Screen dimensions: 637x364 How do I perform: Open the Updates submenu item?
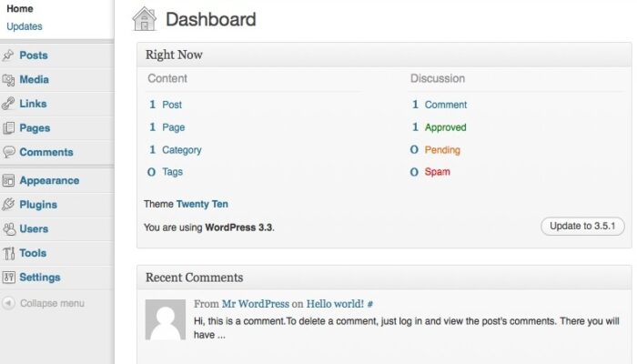(x=25, y=26)
